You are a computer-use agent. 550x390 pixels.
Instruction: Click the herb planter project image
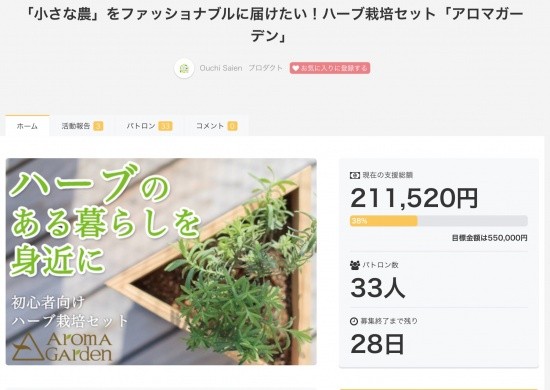coord(161,262)
